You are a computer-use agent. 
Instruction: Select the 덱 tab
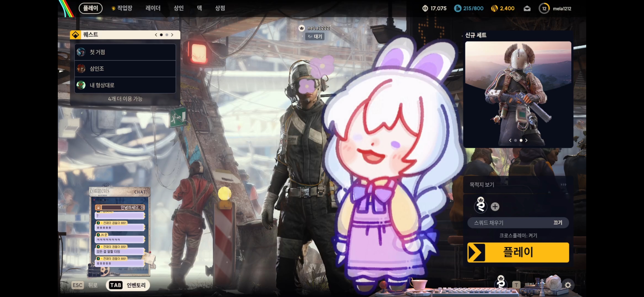(200, 8)
